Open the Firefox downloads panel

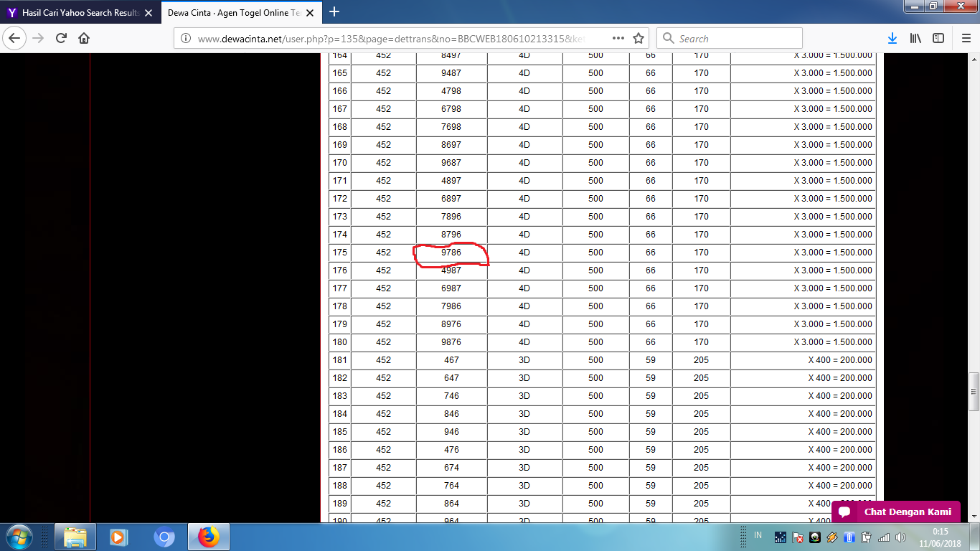(x=892, y=39)
